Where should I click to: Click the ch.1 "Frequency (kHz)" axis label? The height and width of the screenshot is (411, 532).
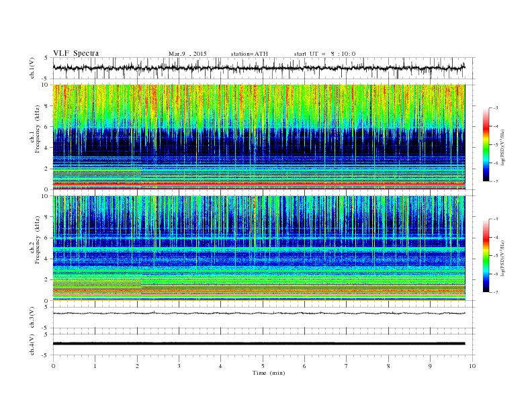coord(38,129)
